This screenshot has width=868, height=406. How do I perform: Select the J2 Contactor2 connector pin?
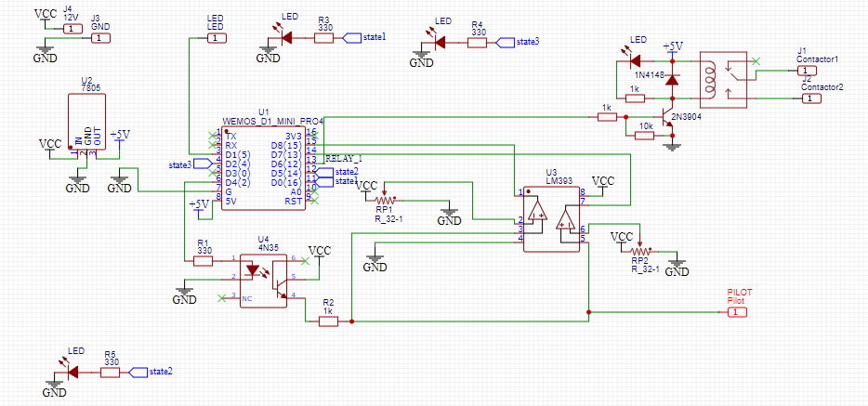point(811,98)
